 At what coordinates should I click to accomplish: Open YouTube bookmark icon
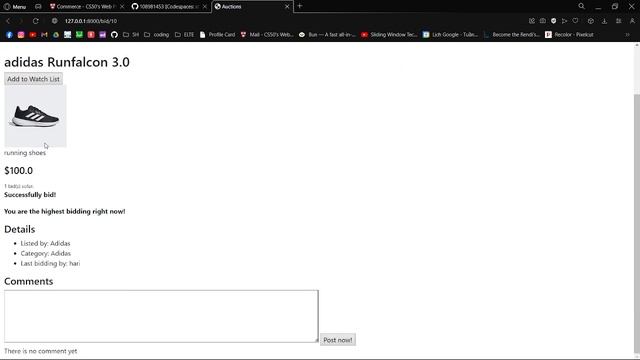[x=33, y=35]
